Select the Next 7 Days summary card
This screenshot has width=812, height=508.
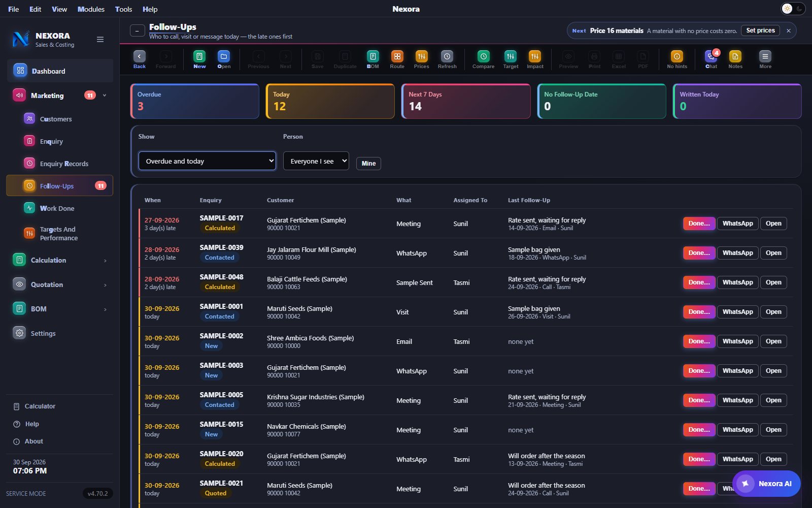[466, 102]
